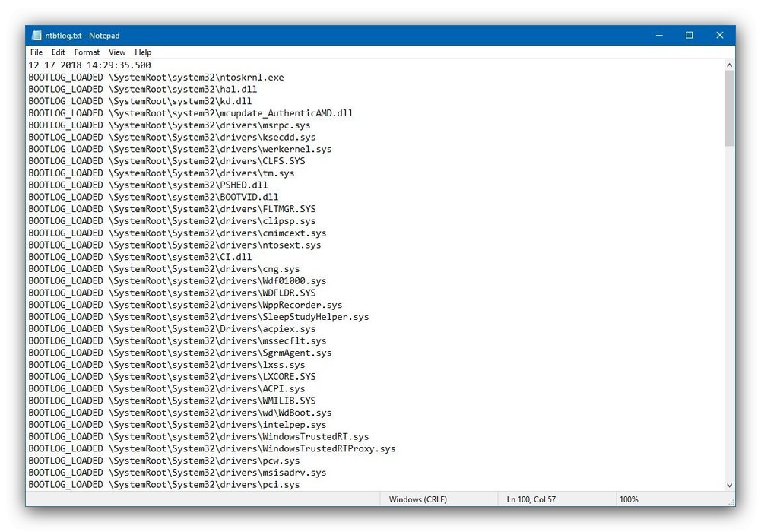Click the ksecdd.sys log line
Screen dimensions: 761x532
click(172, 137)
